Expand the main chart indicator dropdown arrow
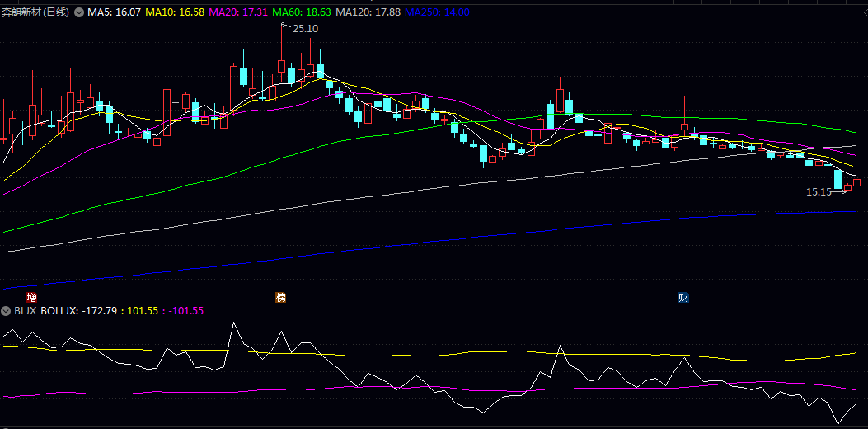Screen dimensions: 868x429 pos(79,12)
